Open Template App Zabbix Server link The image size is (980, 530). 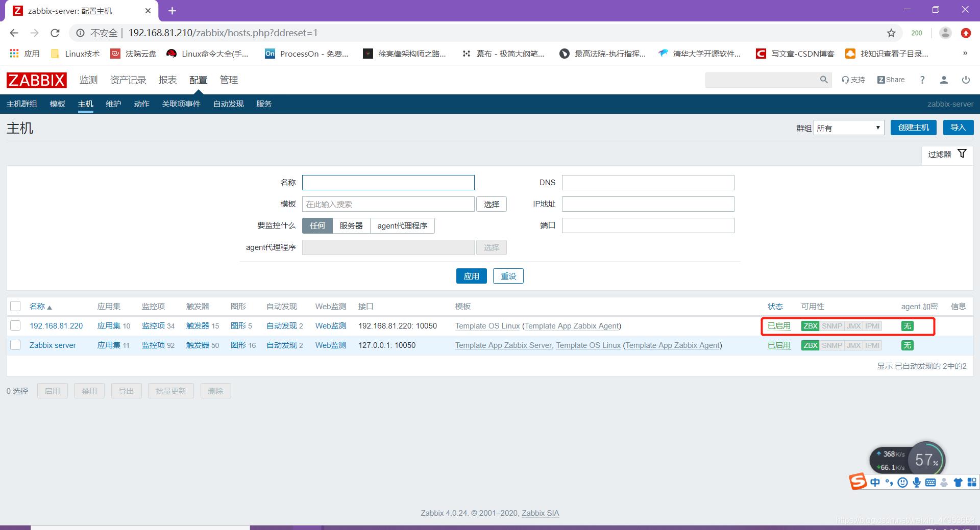(x=503, y=345)
